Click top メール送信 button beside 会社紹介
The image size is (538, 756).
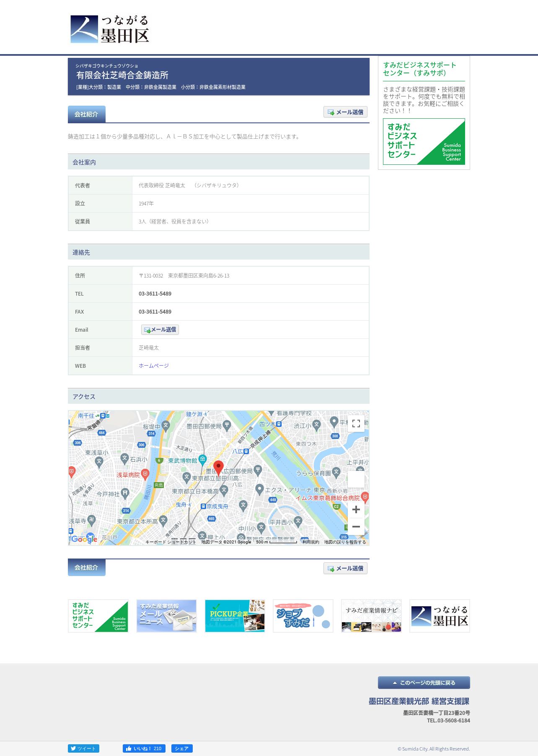345,112
